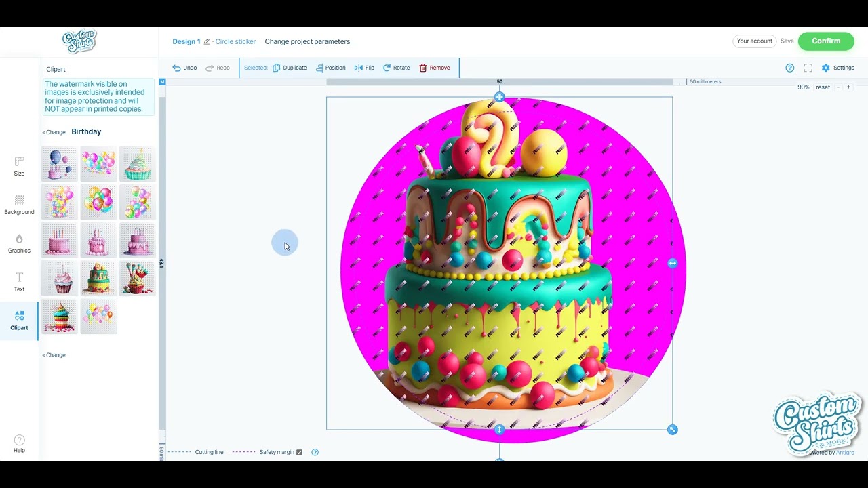Open the Position options

331,68
